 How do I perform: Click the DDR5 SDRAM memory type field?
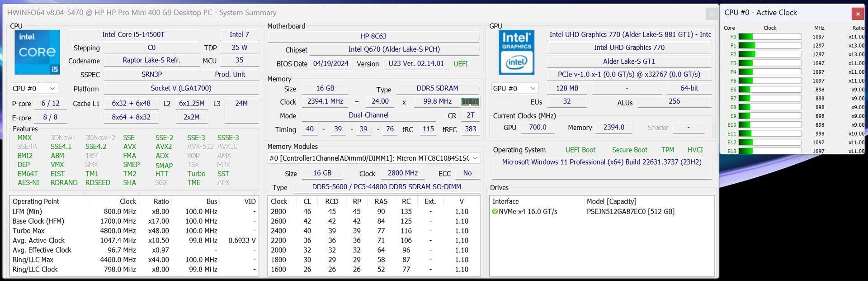pyautogui.click(x=437, y=88)
